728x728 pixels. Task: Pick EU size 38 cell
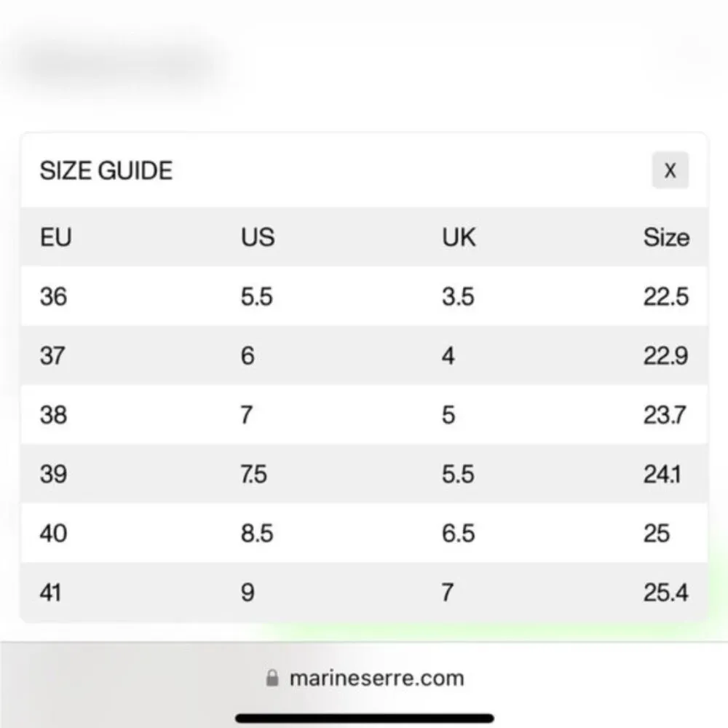(x=53, y=415)
